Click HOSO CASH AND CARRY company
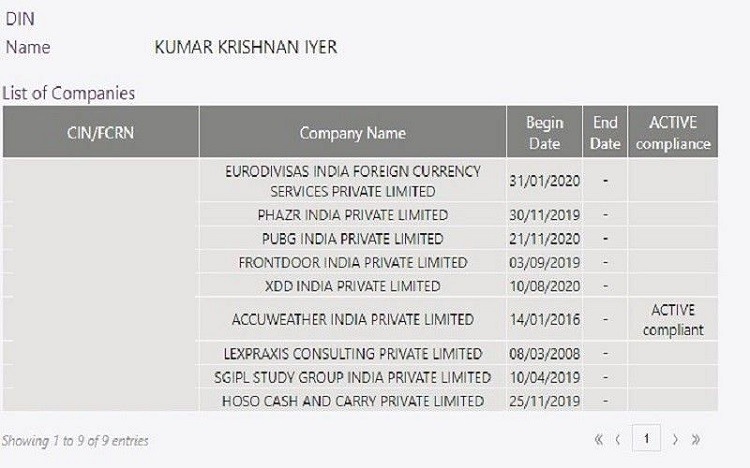The image size is (750, 468). coord(353,401)
